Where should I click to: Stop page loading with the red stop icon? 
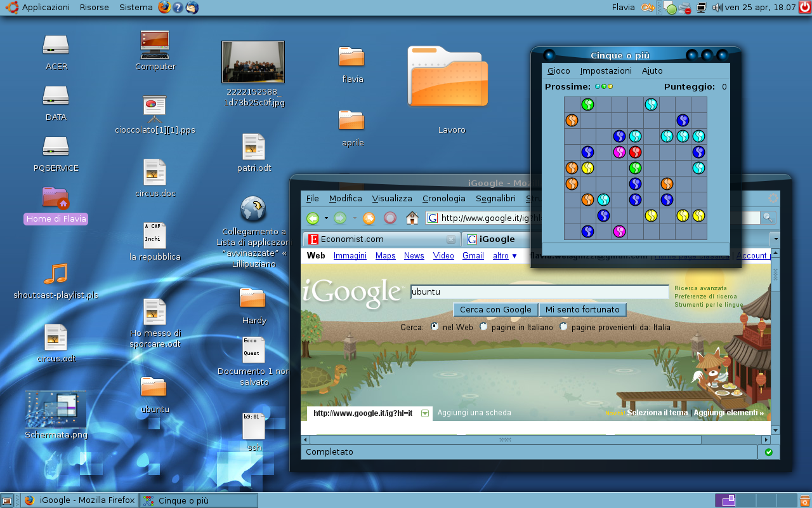(390, 218)
